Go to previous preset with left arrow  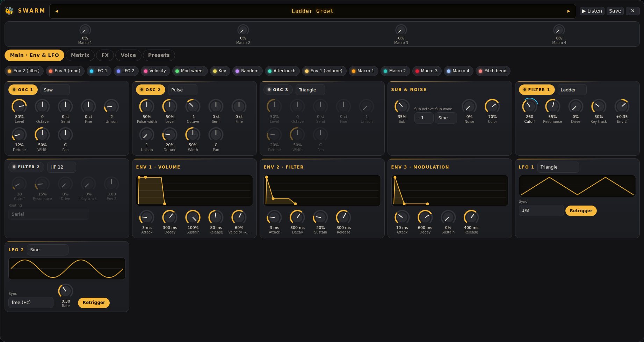57,11
